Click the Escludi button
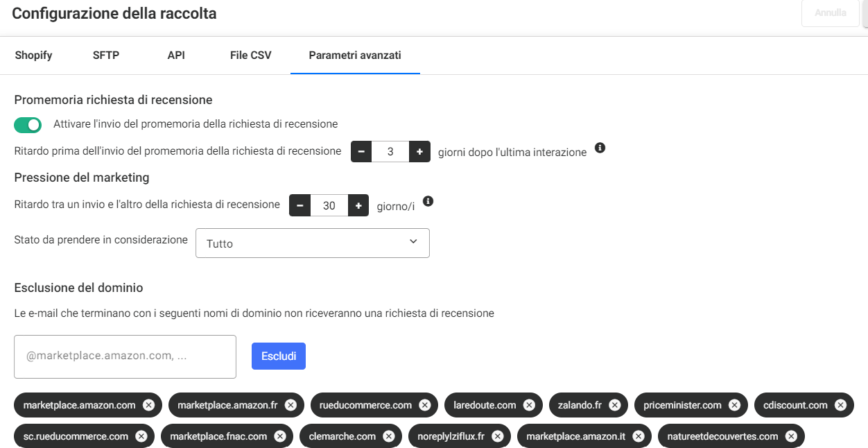Image resolution: width=868 pixels, height=448 pixels. (x=279, y=356)
